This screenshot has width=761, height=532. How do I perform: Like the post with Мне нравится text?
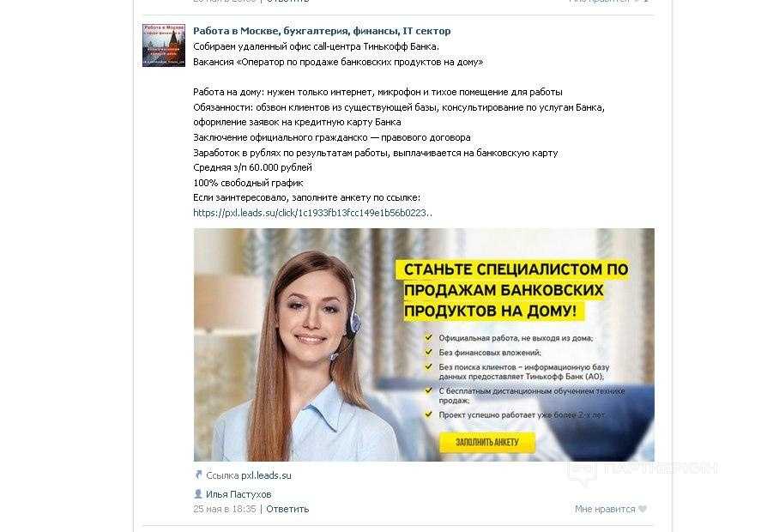[x=605, y=509]
